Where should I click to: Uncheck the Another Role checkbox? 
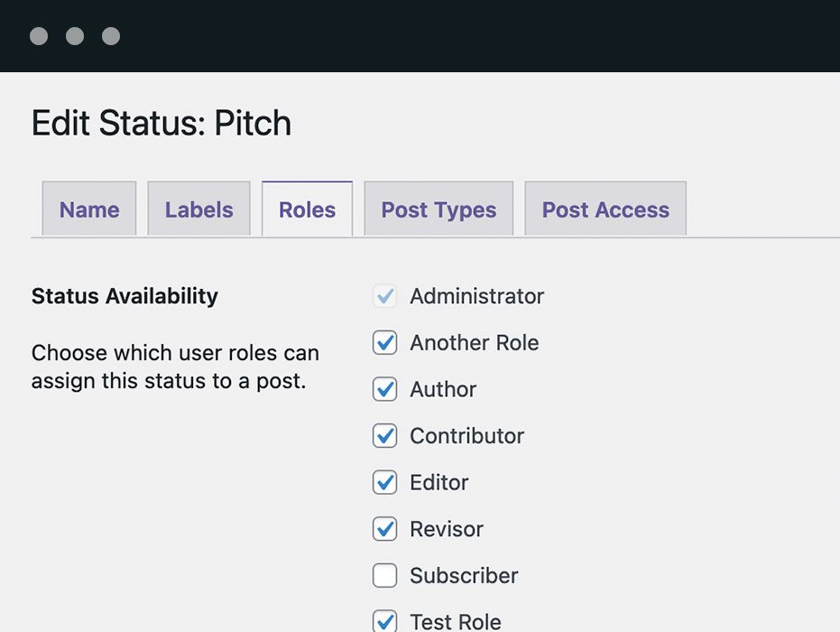click(385, 343)
